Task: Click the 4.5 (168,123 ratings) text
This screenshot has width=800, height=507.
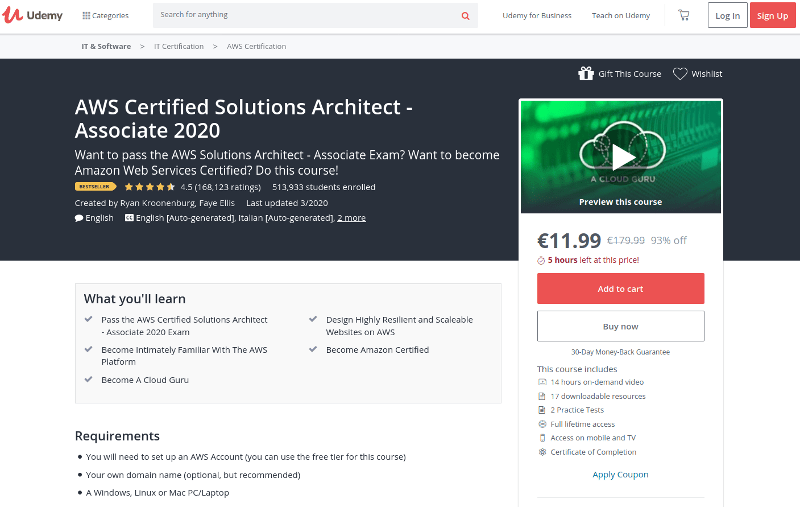Action: pyautogui.click(x=220, y=187)
